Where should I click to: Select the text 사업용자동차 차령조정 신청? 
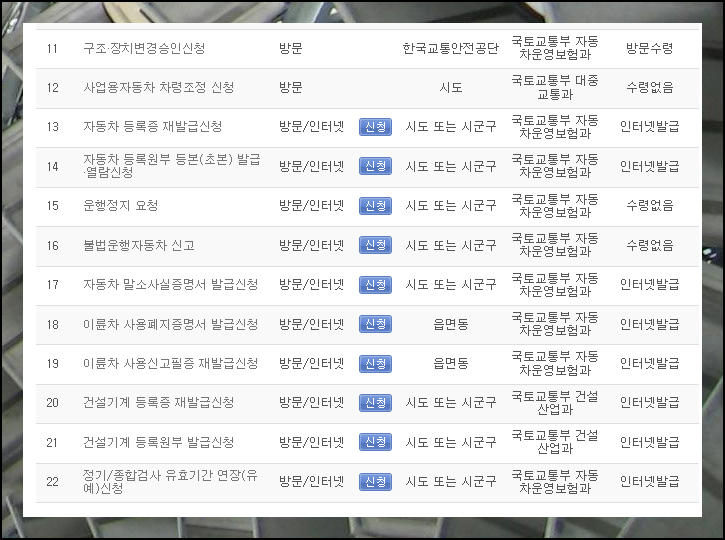coord(159,87)
